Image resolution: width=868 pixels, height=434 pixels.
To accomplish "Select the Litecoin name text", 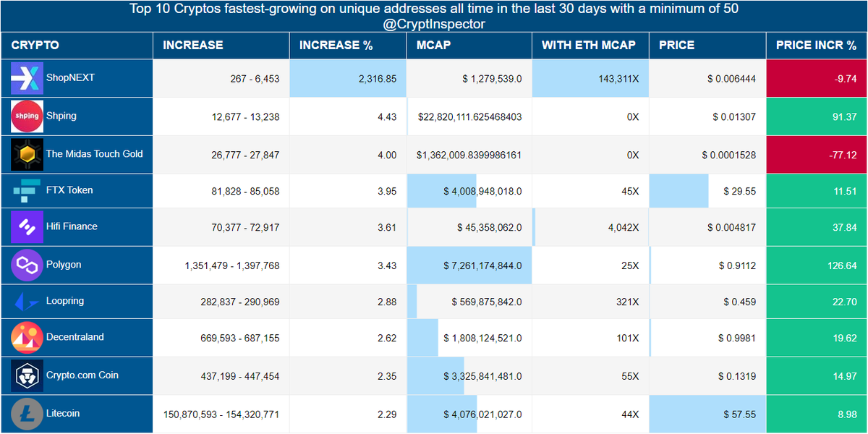I will click(x=63, y=414).
